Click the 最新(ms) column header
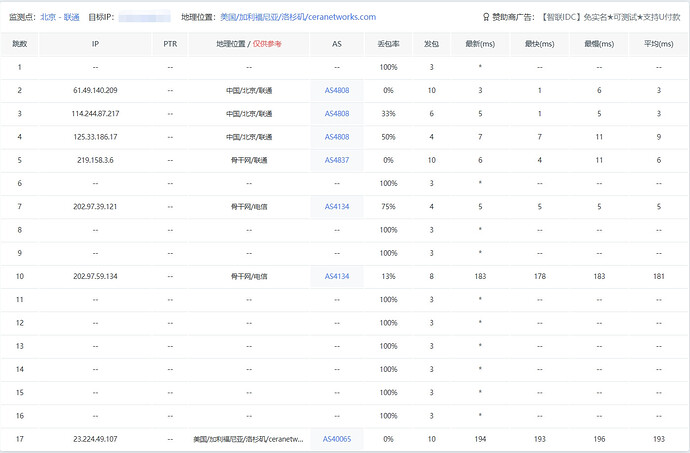 click(480, 44)
